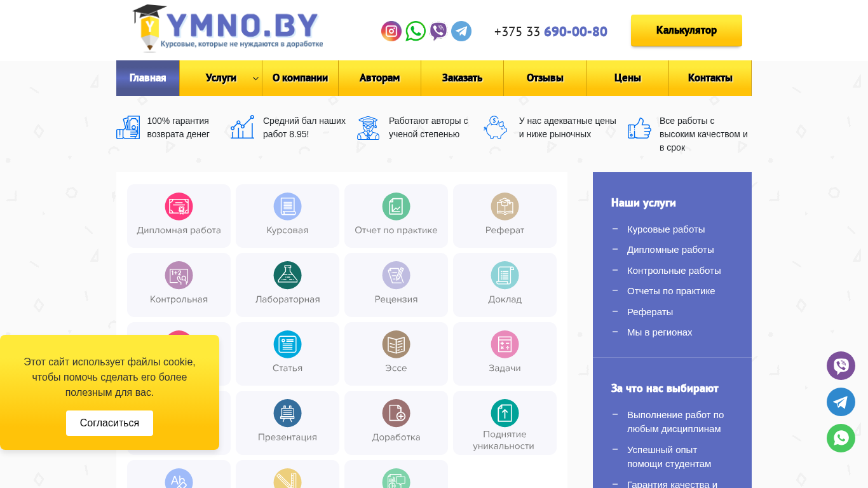The width and height of the screenshot is (868, 488).
Task: Open the Цены menu item
Action: click(x=628, y=78)
